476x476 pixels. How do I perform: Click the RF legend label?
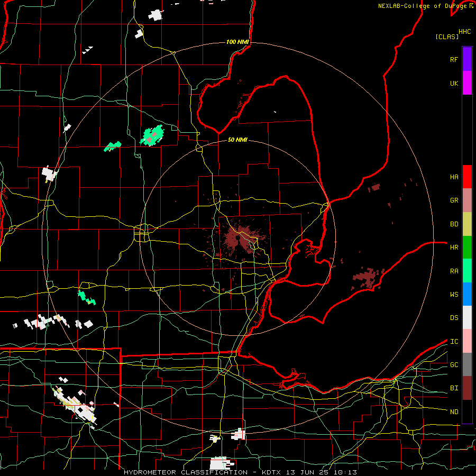[454, 59]
